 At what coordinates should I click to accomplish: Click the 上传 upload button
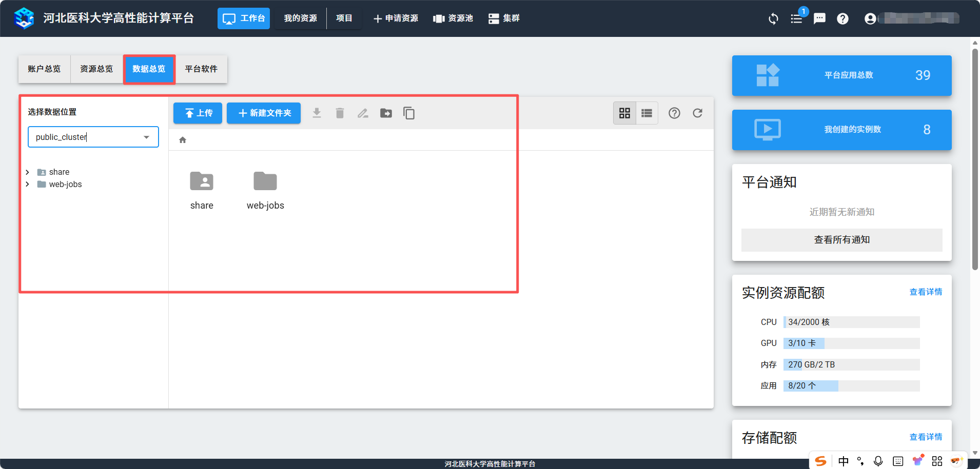pyautogui.click(x=198, y=113)
